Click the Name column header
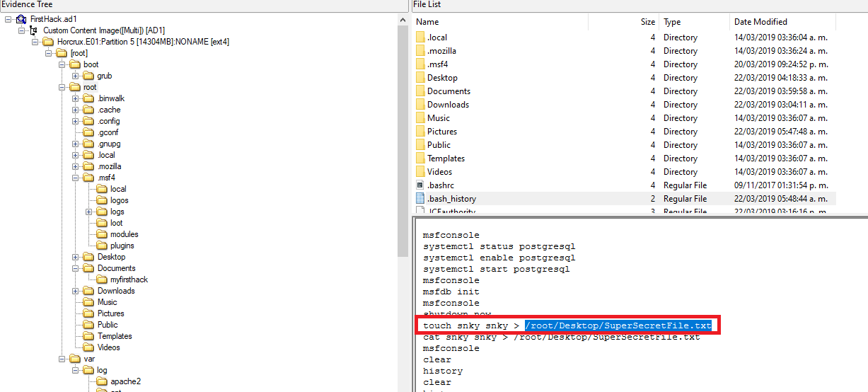 pos(428,22)
